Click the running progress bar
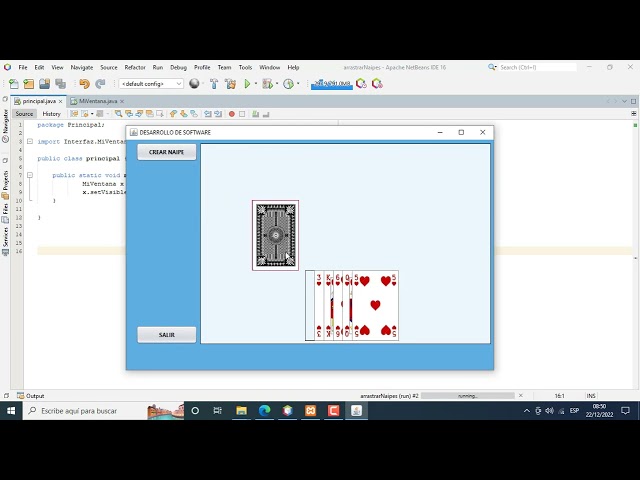640x480 pixels. tap(468, 396)
